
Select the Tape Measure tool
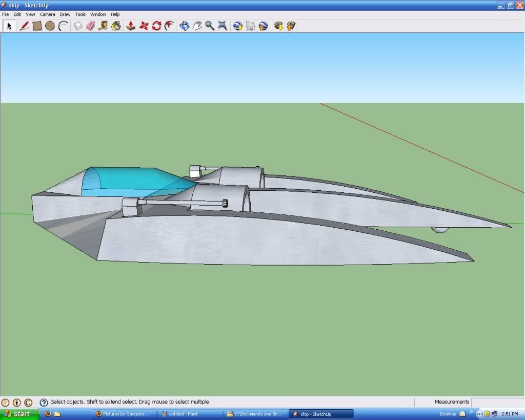tap(103, 26)
